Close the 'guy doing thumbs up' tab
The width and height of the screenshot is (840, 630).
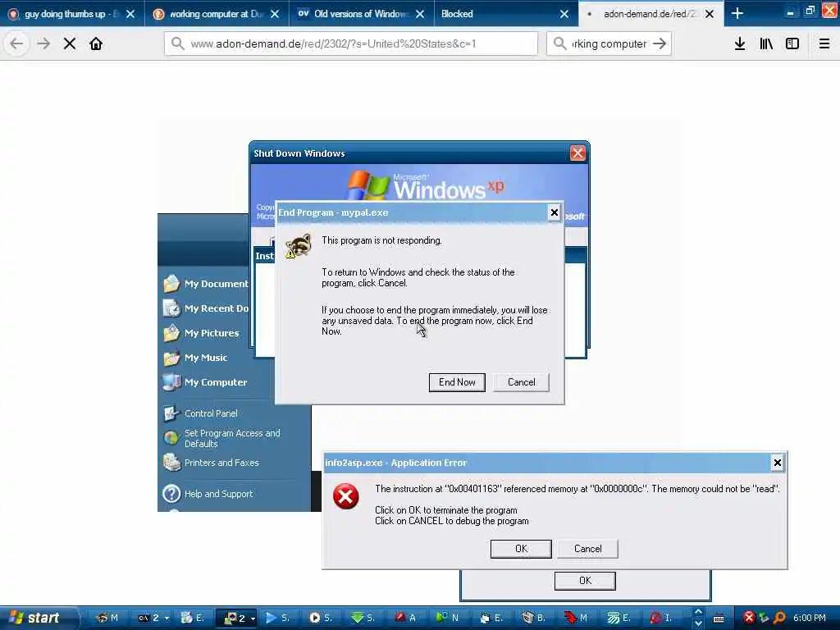[x=130, y=14]
